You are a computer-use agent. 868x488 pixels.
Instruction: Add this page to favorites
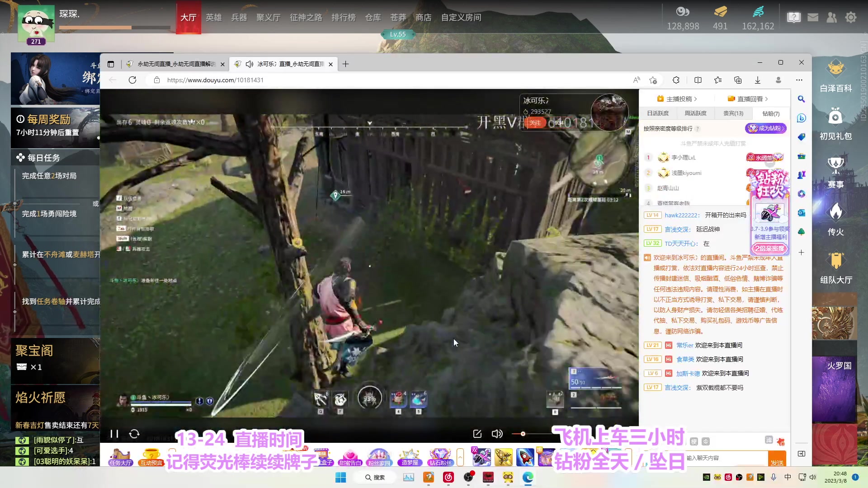(x=653, y=80)
